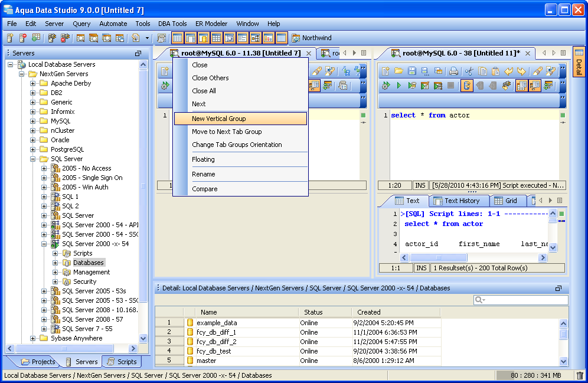
Task: Click green Execute play icon in right editor
Action: [398, 86]
